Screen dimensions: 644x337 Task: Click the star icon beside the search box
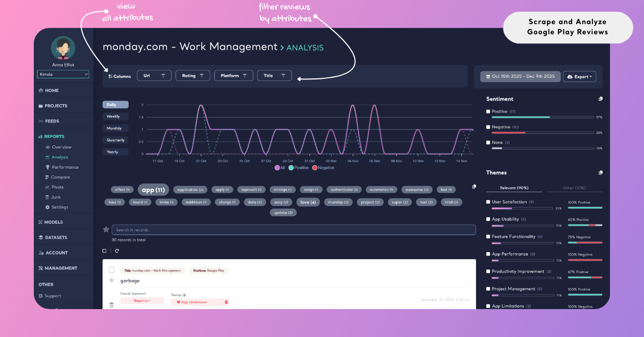pos(106,229)
